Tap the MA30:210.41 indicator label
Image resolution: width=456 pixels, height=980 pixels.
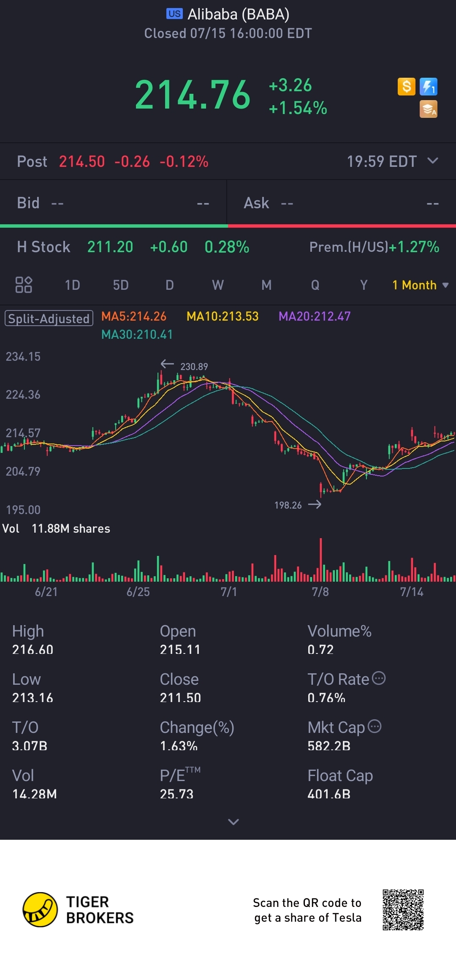[137, 335]
